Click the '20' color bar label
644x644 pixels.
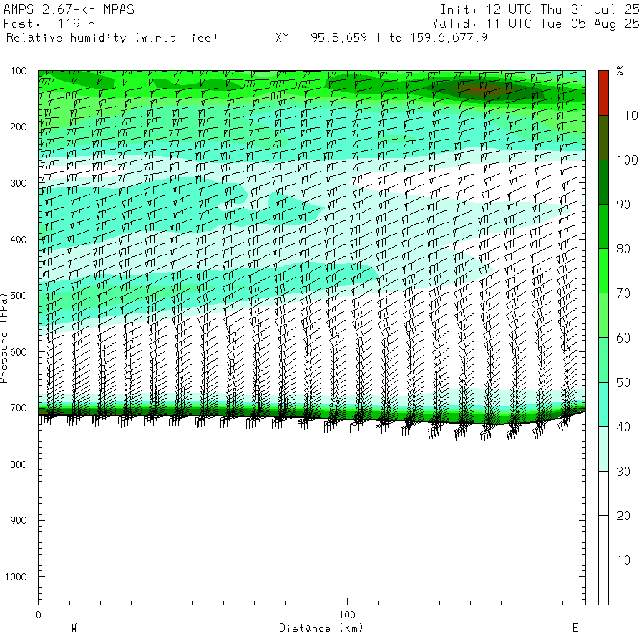623,516
